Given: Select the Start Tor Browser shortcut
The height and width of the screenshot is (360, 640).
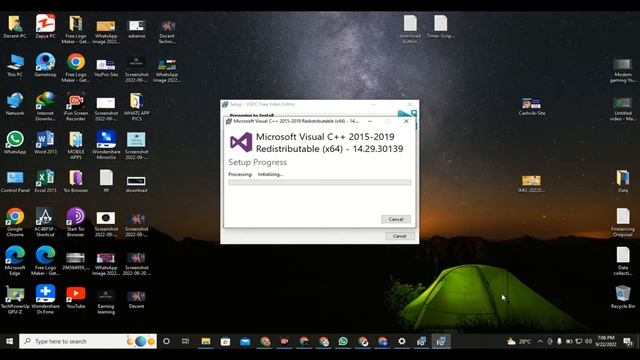Looking at the screenshot, I should [x=76, y=222].
